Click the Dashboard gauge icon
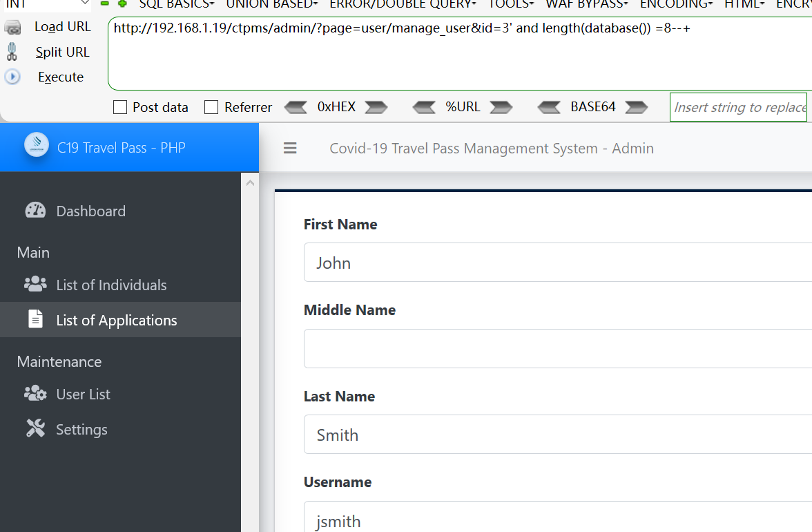Image resolution: width=812 pixels, height=532 pixels. pos(35,210)
